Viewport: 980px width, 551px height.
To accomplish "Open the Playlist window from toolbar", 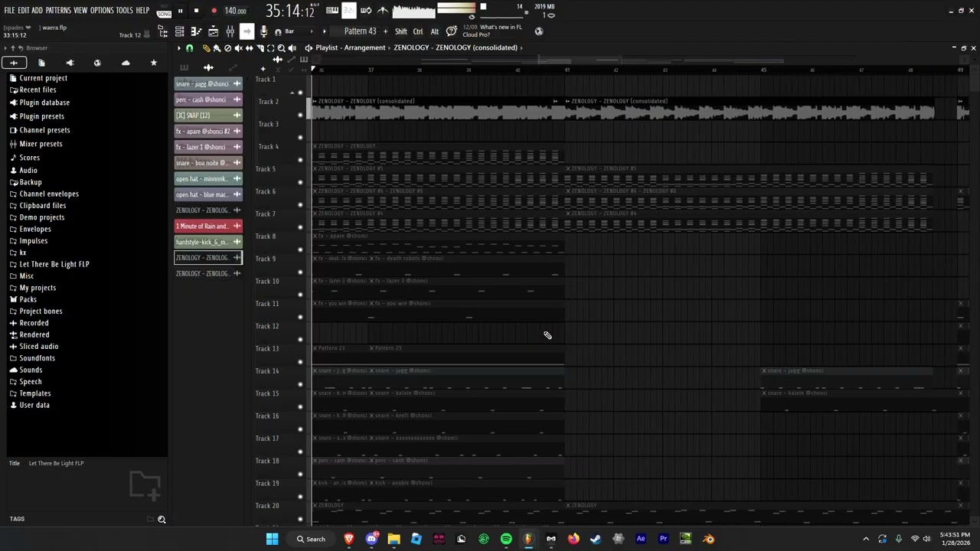I will pyautogui.click(x=179, y=31).
